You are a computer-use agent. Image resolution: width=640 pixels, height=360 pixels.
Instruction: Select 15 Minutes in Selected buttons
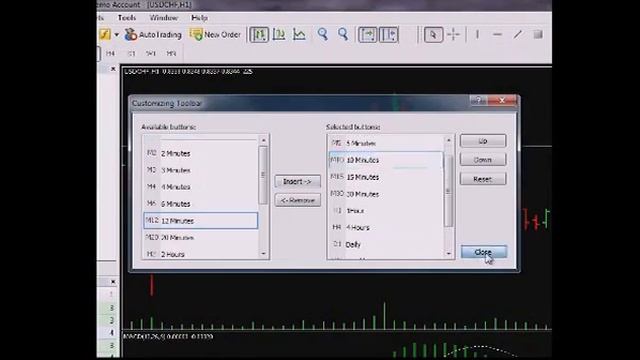click(x=386, y=177)
